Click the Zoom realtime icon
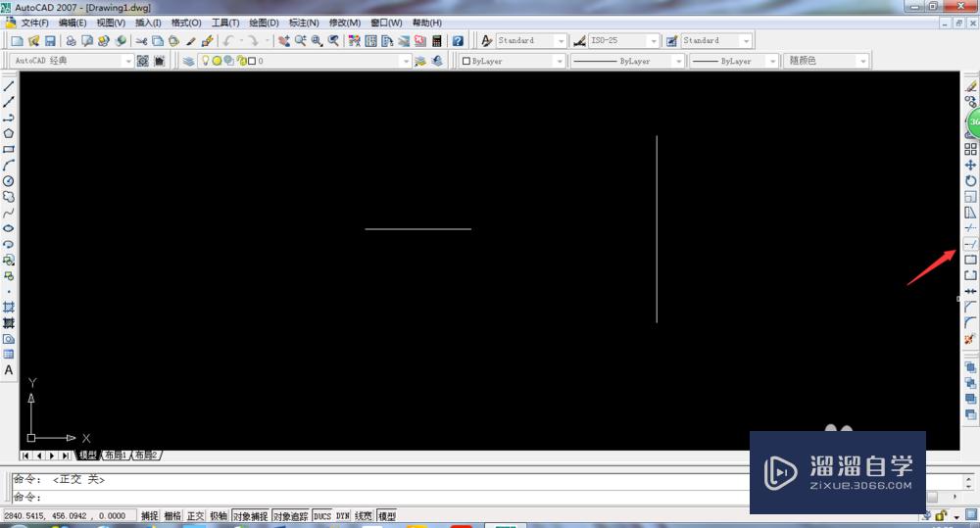 [x=301, y=40]
